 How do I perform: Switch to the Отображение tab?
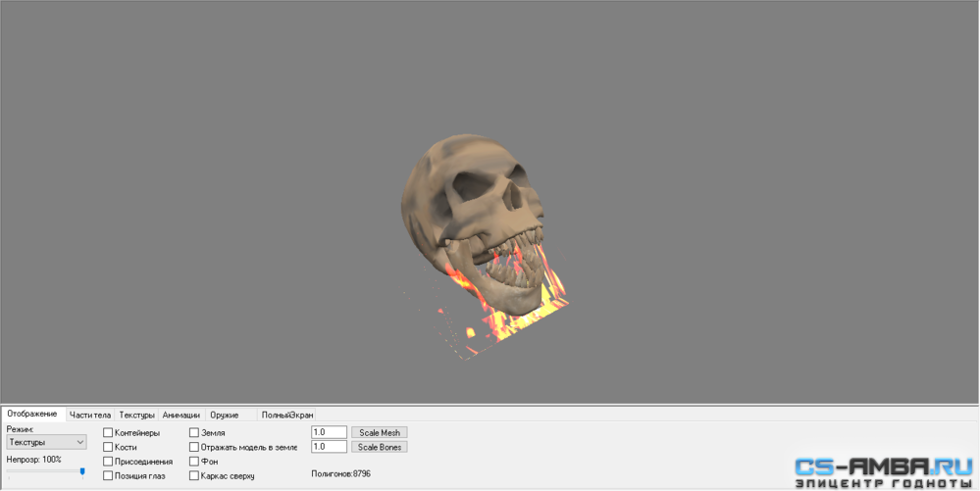[31, 415]
